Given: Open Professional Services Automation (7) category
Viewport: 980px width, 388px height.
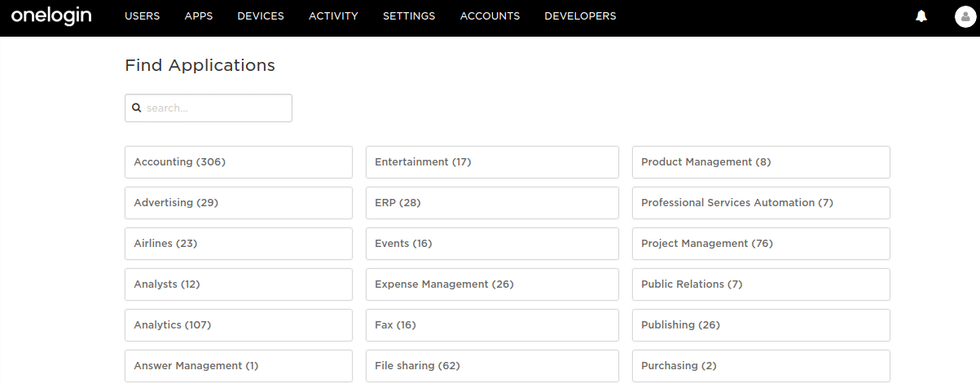Looking at the screenshot, I should (760, 203).
